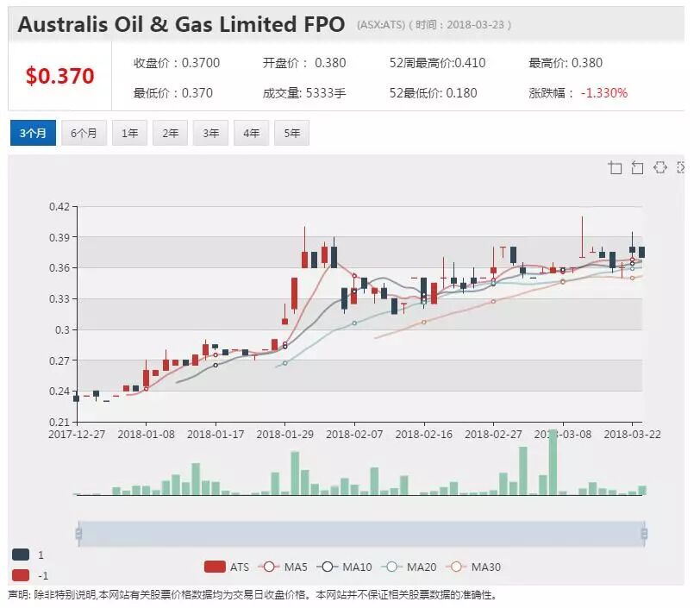The image size is (700, 608).
Task: Click the Australis Oil & Gas Limited FPO title
Action: (181, 24)
